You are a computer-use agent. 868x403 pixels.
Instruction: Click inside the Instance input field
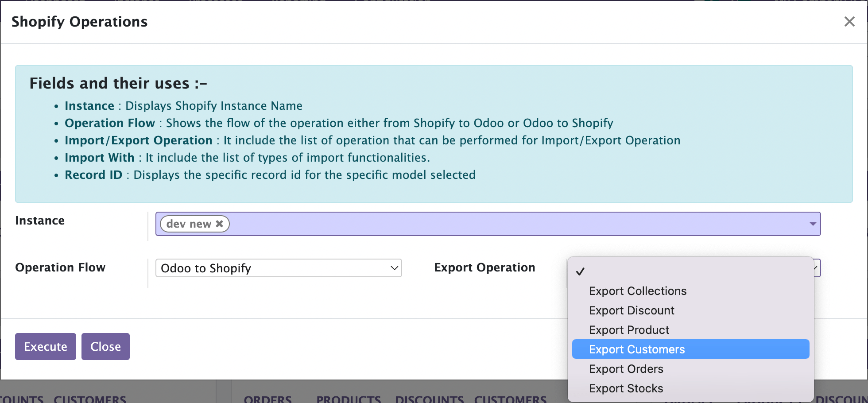click(487, 224)
